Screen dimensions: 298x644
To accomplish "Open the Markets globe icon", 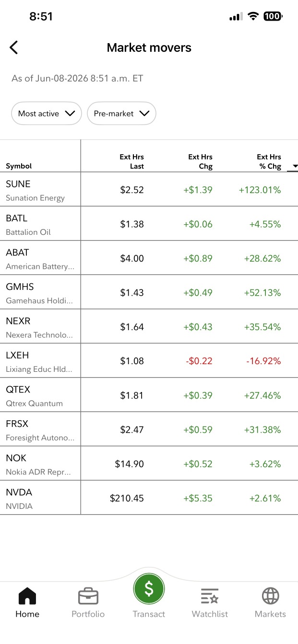I will point(270,596).
